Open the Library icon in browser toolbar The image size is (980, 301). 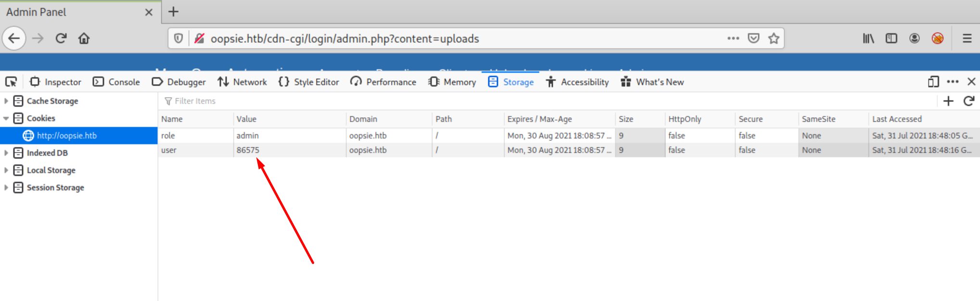click(x=868, y=38)
